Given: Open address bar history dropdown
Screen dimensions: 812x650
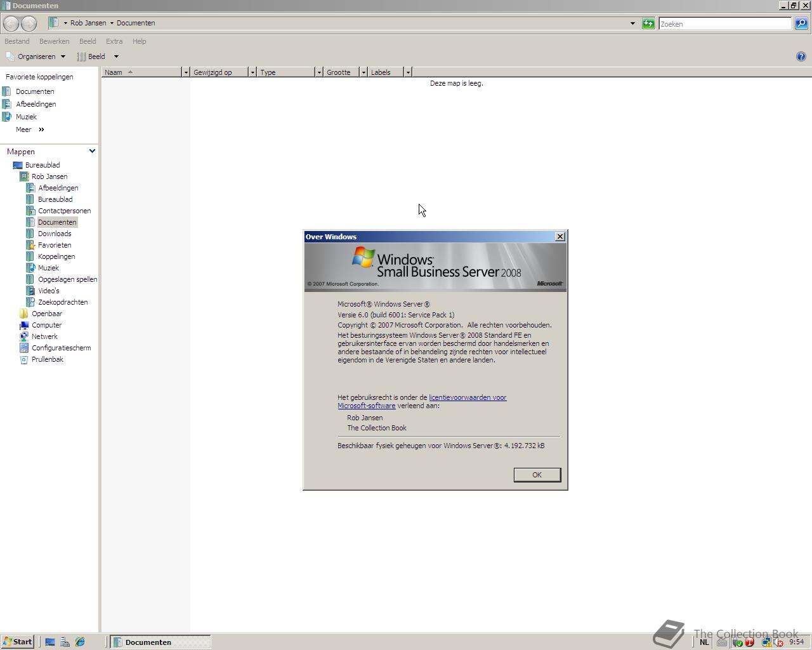Looking at the screenshot, I should coord(632,23).
